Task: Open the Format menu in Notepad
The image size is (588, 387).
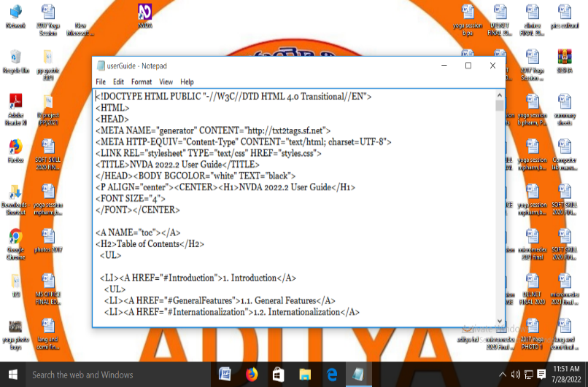Action: point(142,82)
